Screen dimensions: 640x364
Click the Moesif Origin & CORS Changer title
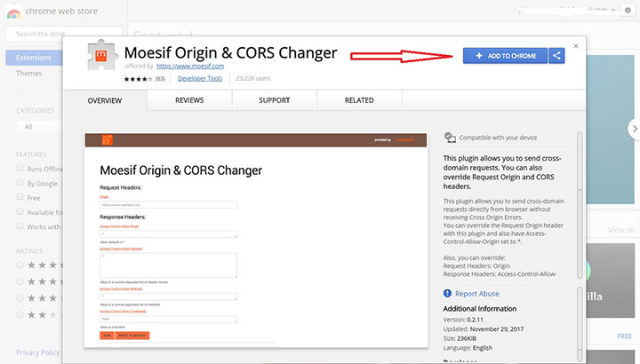click(x=230, y=53)
